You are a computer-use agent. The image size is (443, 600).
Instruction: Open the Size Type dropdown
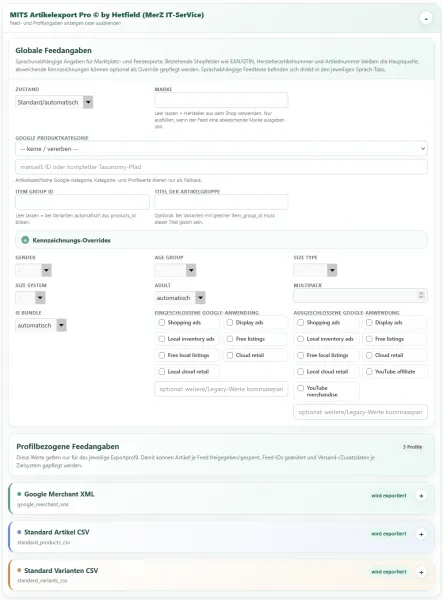tap(315, 270)
